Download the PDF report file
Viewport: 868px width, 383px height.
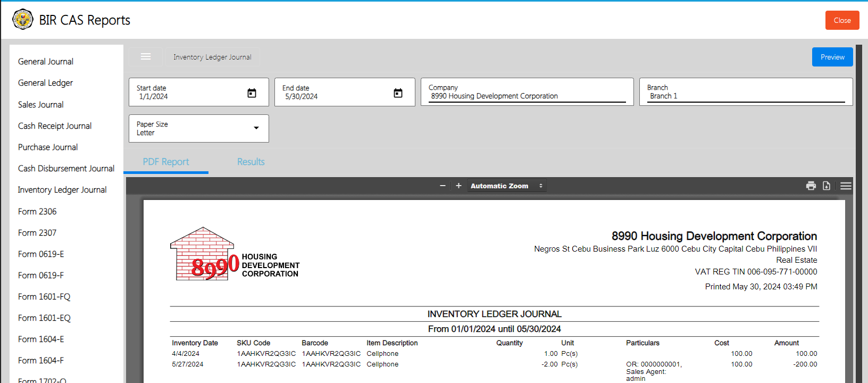point(827,186)
